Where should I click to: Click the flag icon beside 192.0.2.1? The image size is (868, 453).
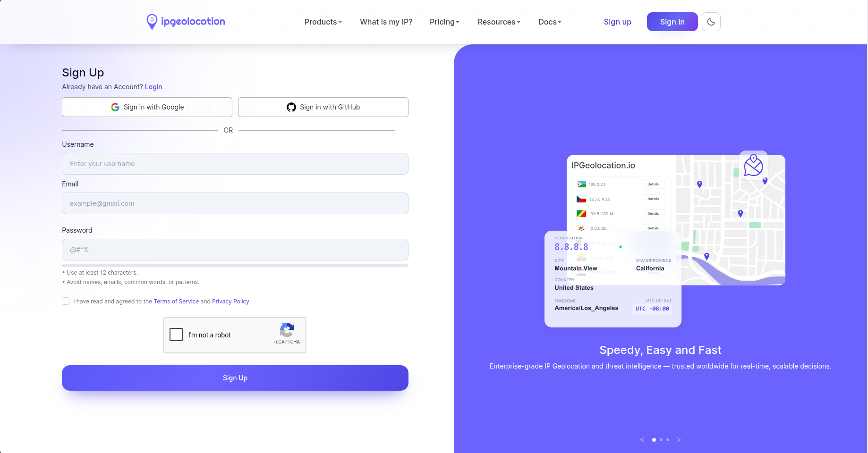click(581, 185)
